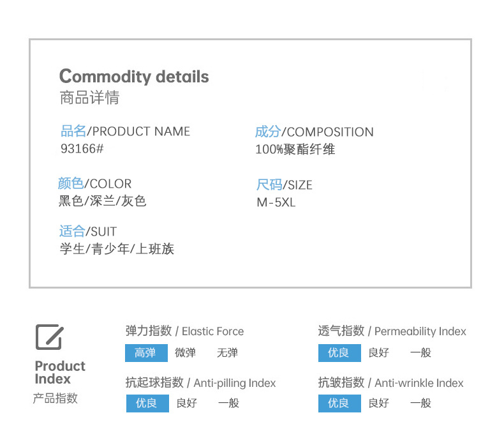
Task: Pick 良好 under Anti-pilling Index
Action: tap(186, 403)
